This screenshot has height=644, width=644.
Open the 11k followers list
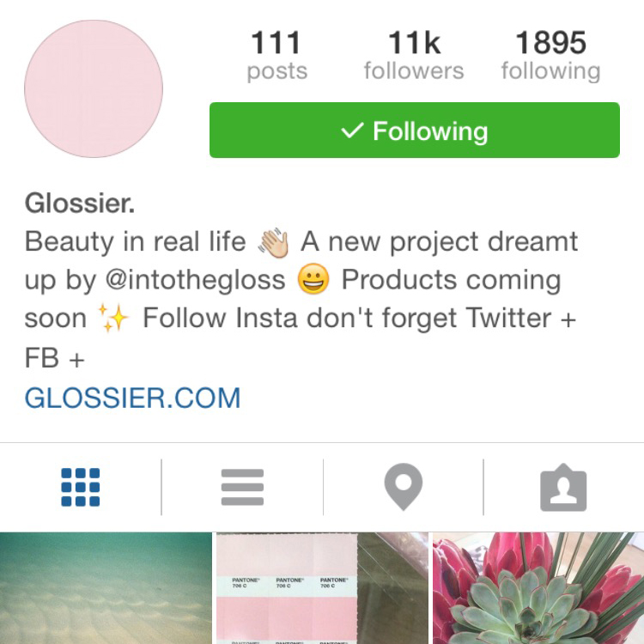pyautogui.click(x=414, y=56)
